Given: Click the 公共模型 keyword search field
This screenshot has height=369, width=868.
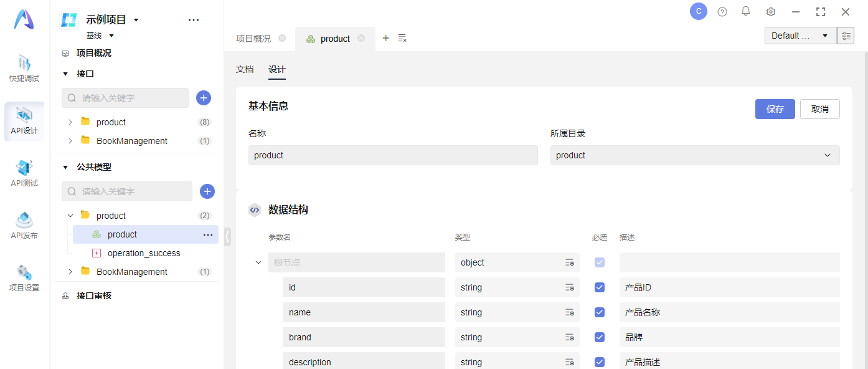Looking at the screenshot, I should [x=127, y=191].
